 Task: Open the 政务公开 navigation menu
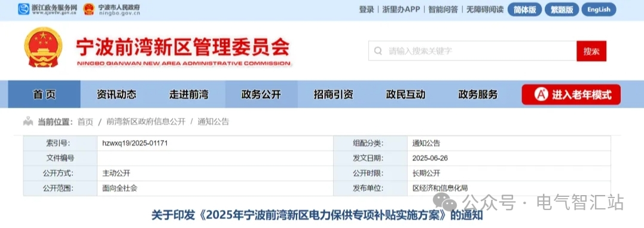point(261,95)
